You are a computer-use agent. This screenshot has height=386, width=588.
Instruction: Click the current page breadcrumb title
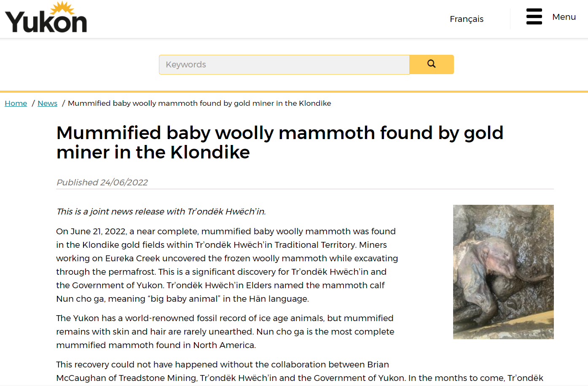click(x=199, y=103)
